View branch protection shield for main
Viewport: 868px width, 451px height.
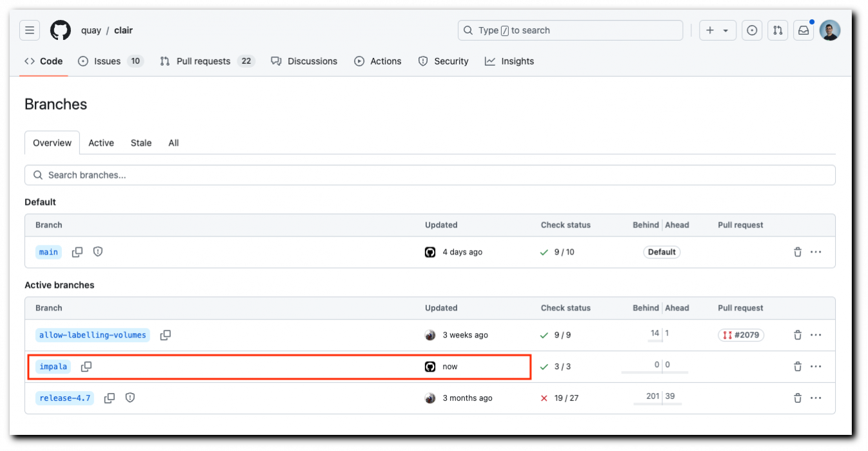pyautogui.click(x=98, y=252)
